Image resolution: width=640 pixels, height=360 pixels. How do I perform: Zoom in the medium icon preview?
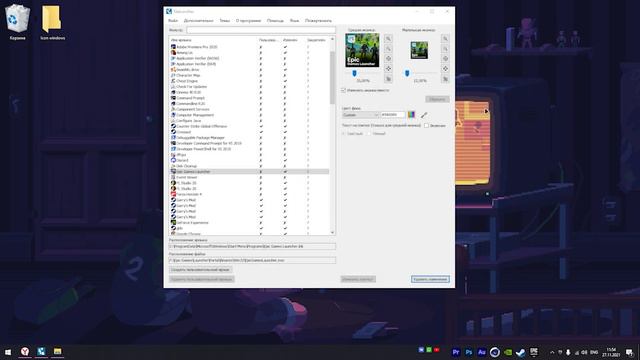pos(388,38)
